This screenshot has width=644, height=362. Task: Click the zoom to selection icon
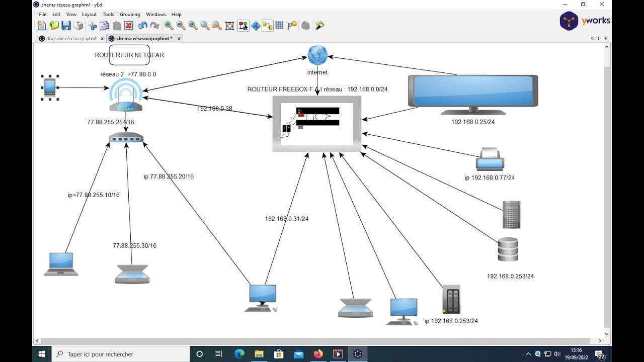[x=217, y=26]
